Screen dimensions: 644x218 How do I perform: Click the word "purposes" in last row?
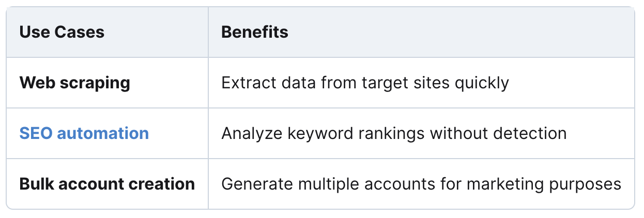pyautogui.click(x=587, y=185)
